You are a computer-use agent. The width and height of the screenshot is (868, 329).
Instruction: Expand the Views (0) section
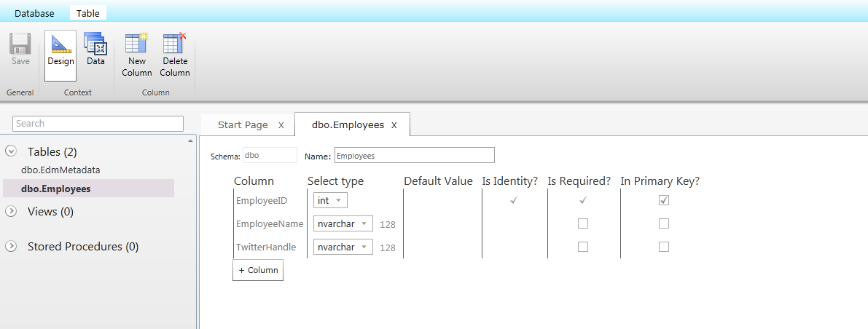[x=11, y=211]
